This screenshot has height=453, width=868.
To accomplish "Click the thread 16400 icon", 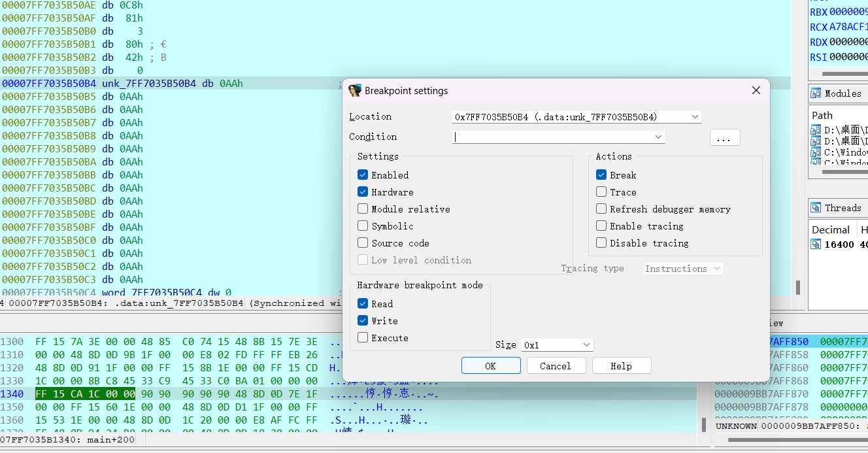I will (816, 244).
